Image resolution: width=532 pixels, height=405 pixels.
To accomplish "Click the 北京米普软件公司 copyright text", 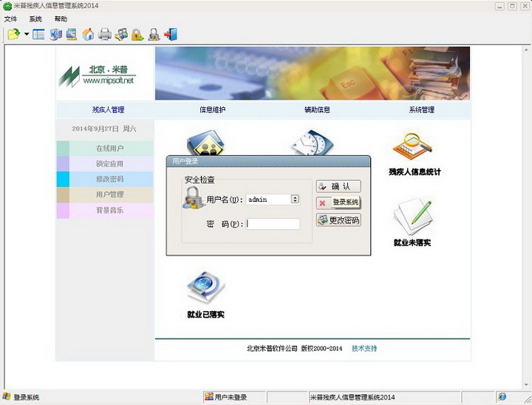I will click(294, 348).
